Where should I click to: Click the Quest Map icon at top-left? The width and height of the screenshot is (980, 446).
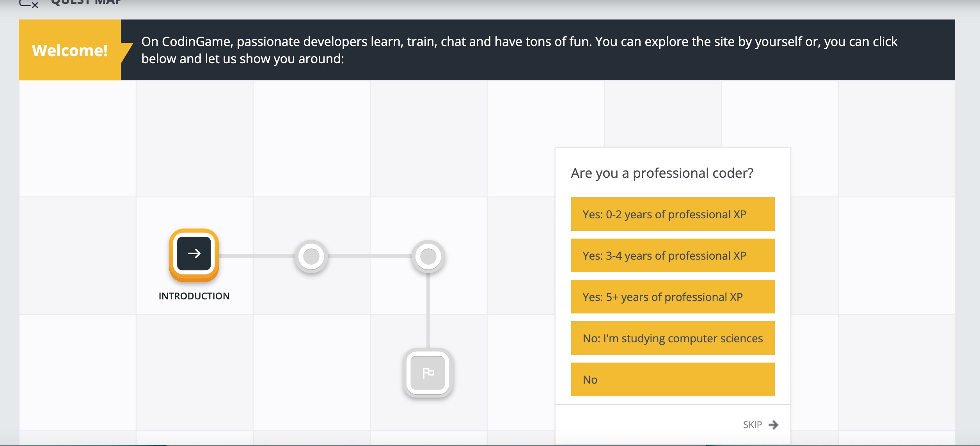click(x=29, y=4)
